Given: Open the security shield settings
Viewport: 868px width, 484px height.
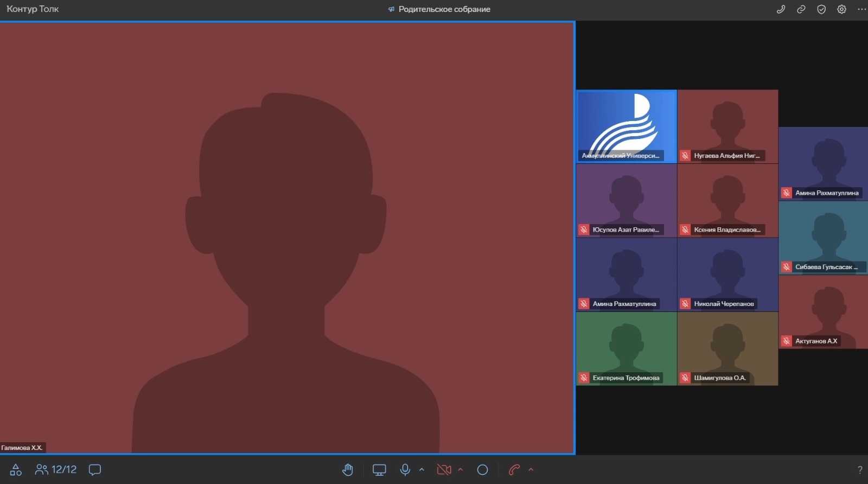Looking at the screenshot, I should tap(821, 9).
